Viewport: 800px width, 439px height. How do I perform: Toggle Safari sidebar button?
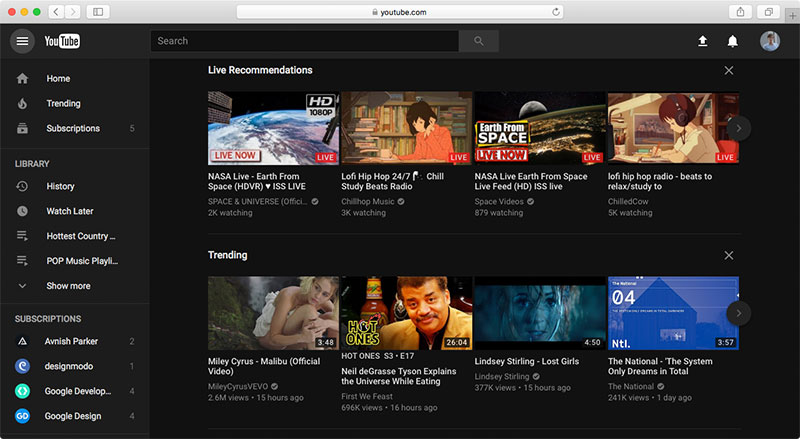pyautogui.click(x=98, y=12)
